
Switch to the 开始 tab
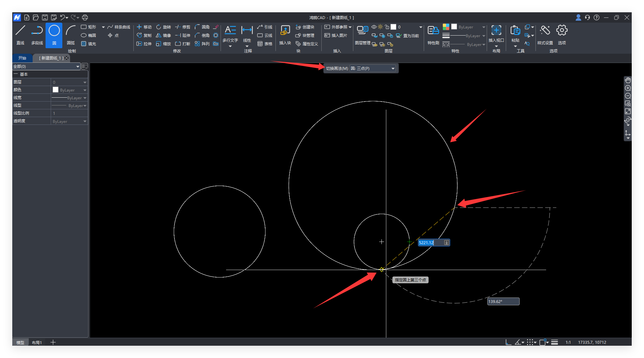(x=22, y=58)
